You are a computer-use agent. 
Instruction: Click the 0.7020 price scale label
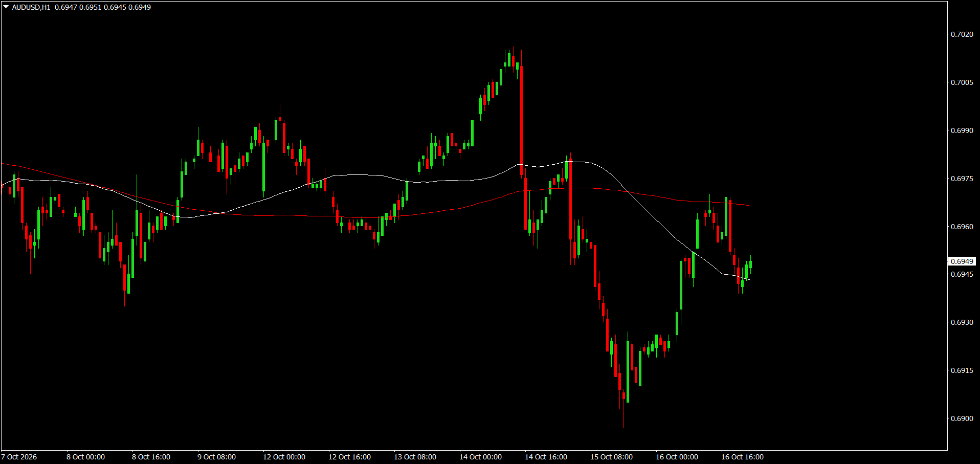962,34
